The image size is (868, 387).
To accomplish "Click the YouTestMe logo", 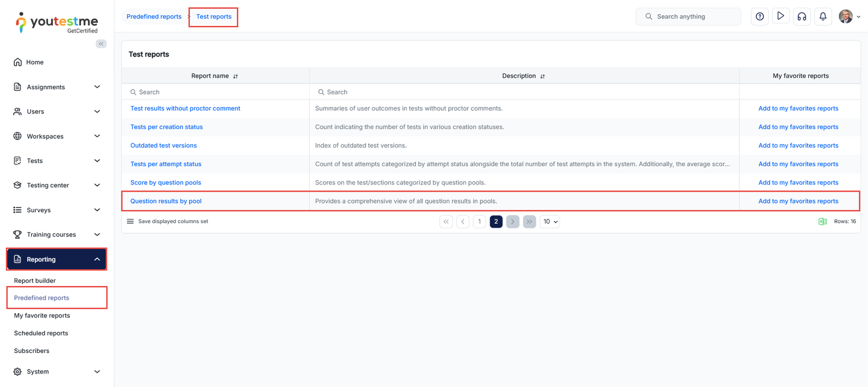I will tap(57, 23).
